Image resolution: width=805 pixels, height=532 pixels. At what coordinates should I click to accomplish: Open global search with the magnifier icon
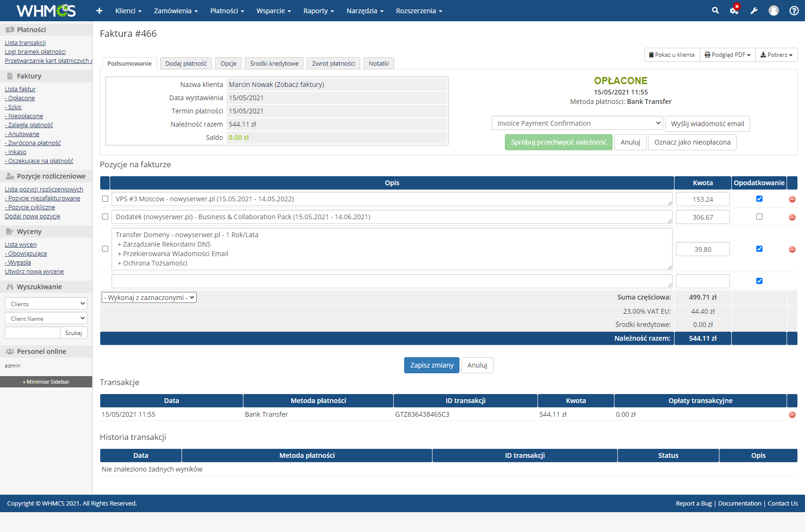tap(715, 10)
